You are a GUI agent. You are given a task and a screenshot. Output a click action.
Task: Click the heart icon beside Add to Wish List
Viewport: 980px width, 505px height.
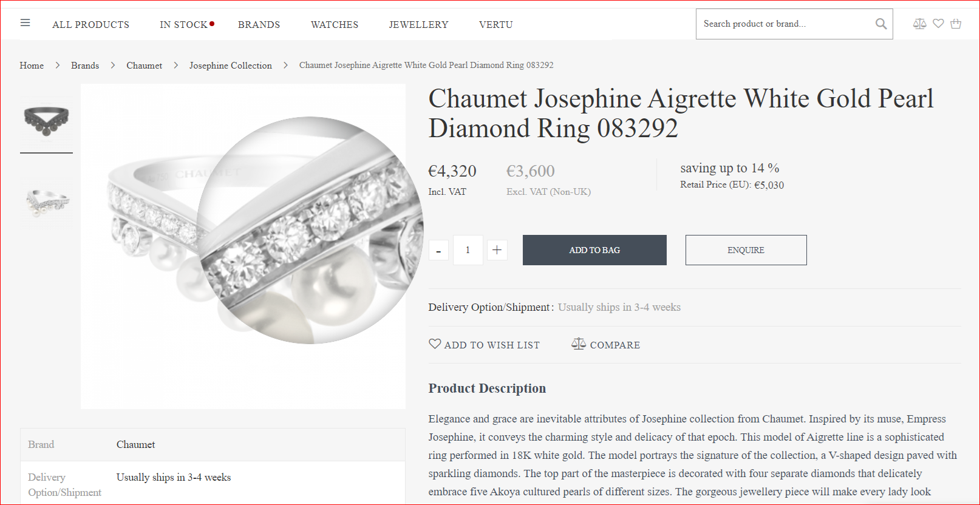pyautogui.click(x=435, y=344)
